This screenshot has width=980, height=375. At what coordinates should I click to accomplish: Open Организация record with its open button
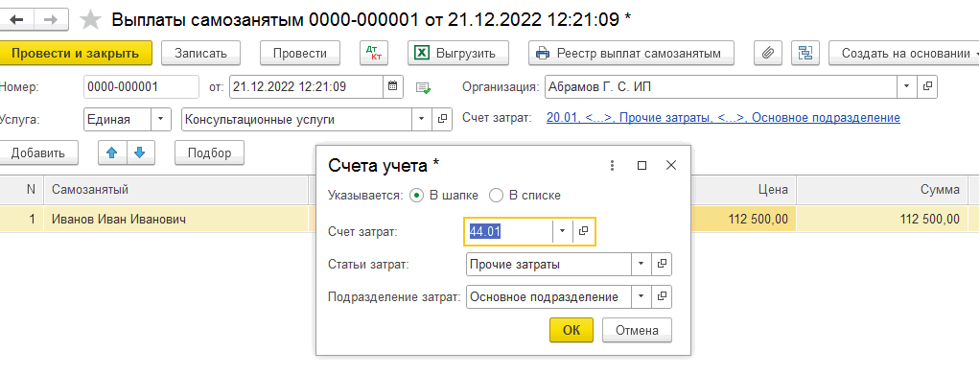927,87
